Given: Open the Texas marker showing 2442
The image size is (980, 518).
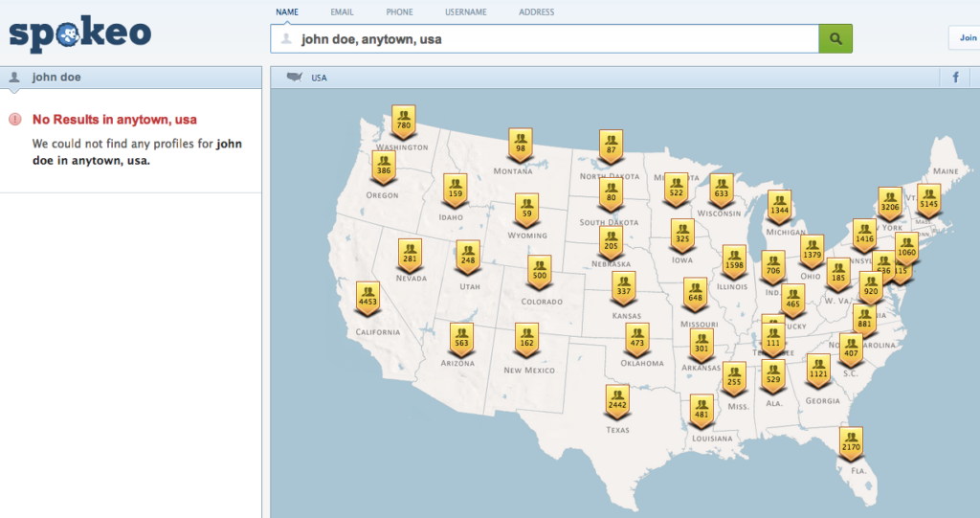Looking at the screenshot, I should [617, 402].
